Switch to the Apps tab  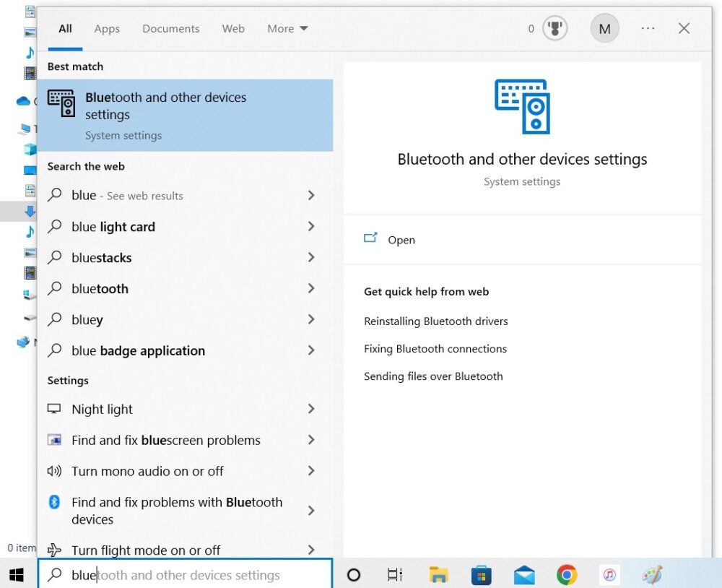pos(106,28)
